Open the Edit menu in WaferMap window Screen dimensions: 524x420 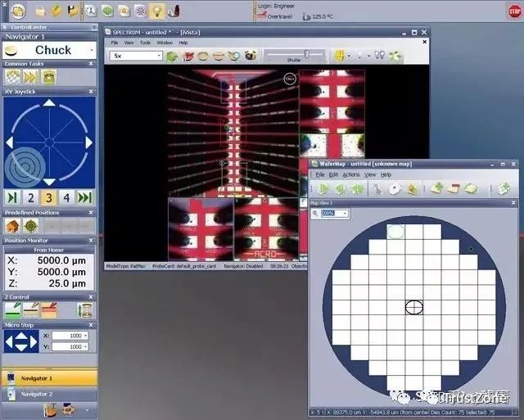333,174
